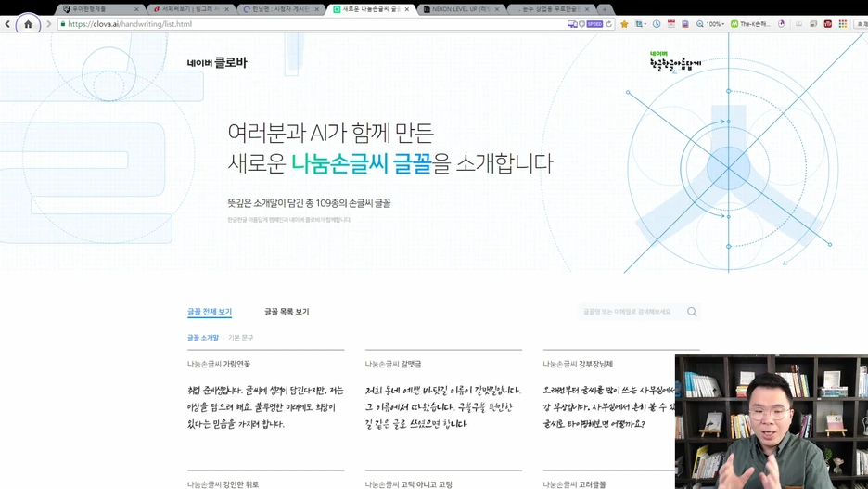Click the webcam video overlay of presenter
This screenshot has height=489, width=868.
click(772, 421)
